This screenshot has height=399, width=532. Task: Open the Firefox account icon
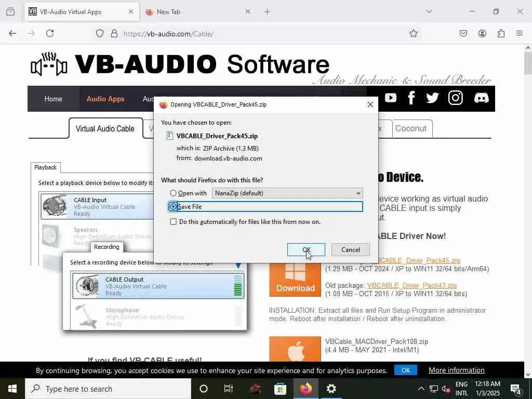click(x=482, y=33)
